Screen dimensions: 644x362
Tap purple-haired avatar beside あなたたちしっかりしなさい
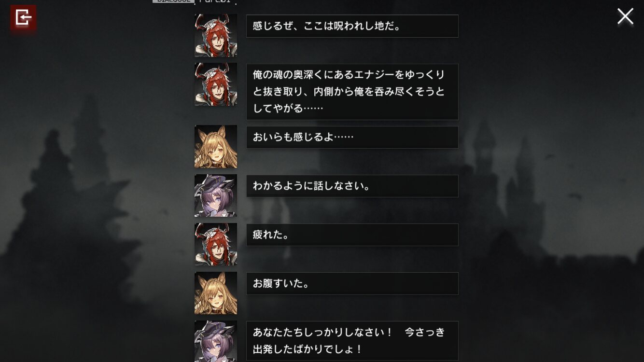[216, 341]
